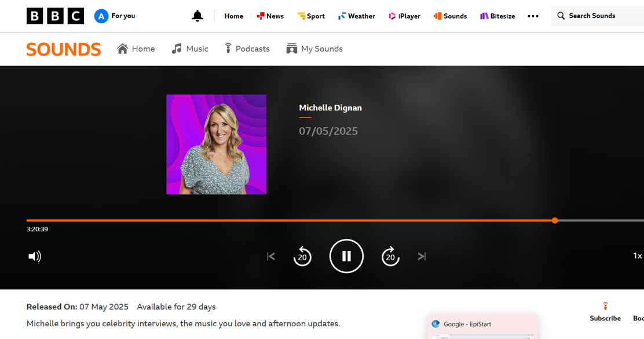Open iPlayer in top navigation
The height and width of the screenshot is (339, 644).
click(405, 16)
